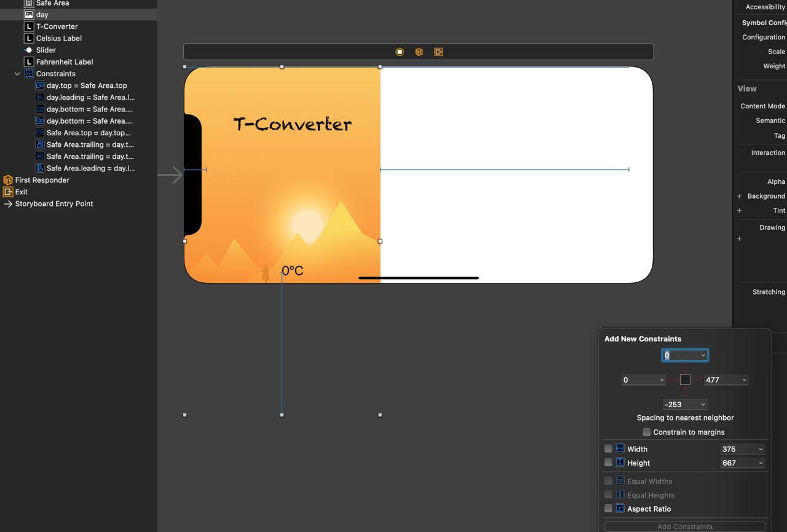Viewport: 787px width, 532px height.
Task: Click the View section heading in inspector
Action: click(x=747, y=89)
